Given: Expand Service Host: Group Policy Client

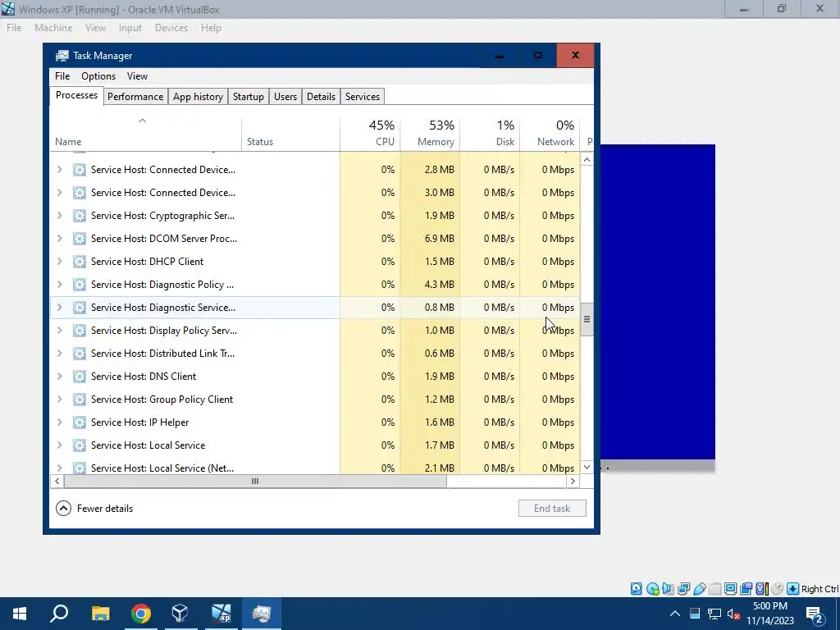Looking at the screenshot, I should coord(59,399).
